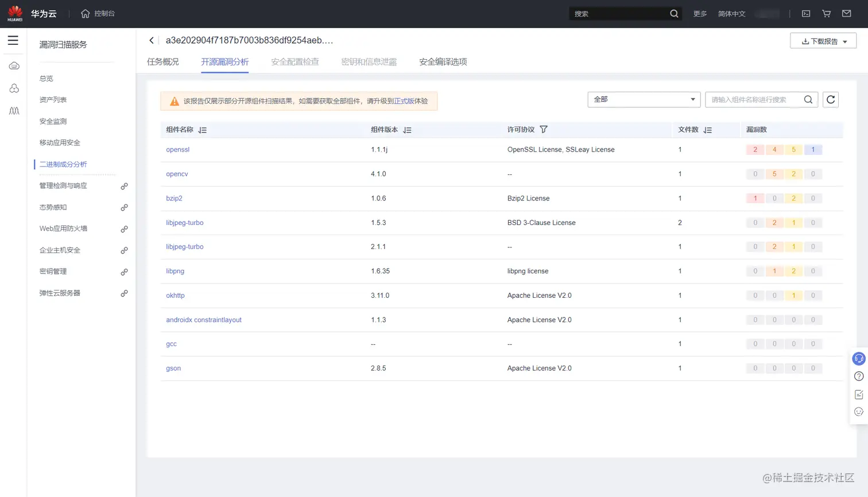Open the cloud shell terminal icon
Viewport: 868px width, 497px height.
(806, 13)
